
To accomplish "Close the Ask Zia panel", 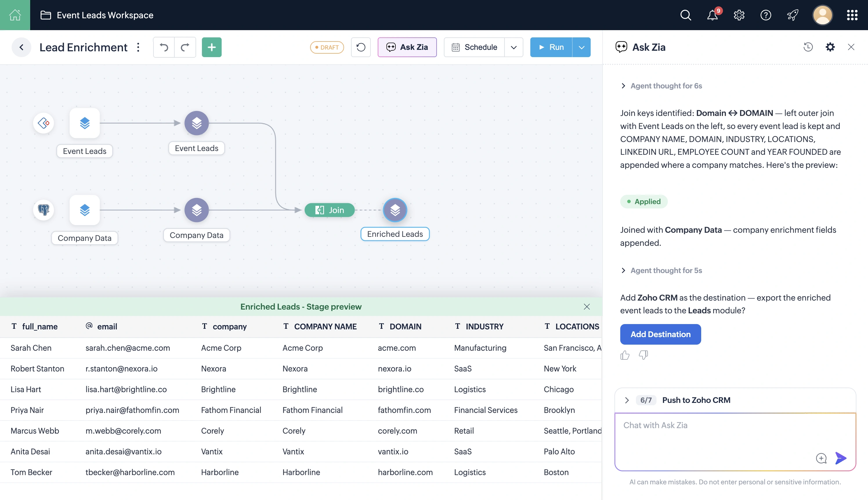I will [851, 47].
